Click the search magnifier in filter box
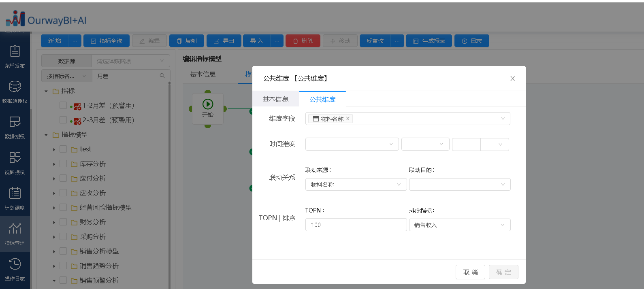This screenshot has height=289, width=644. click(162, 76)
